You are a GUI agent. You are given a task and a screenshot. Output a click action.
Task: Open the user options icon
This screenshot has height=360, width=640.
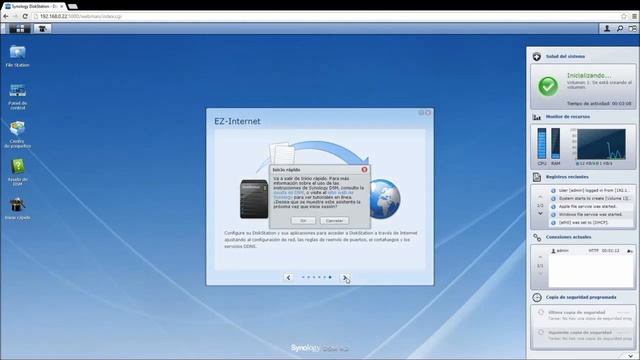[x=607, y=28]
